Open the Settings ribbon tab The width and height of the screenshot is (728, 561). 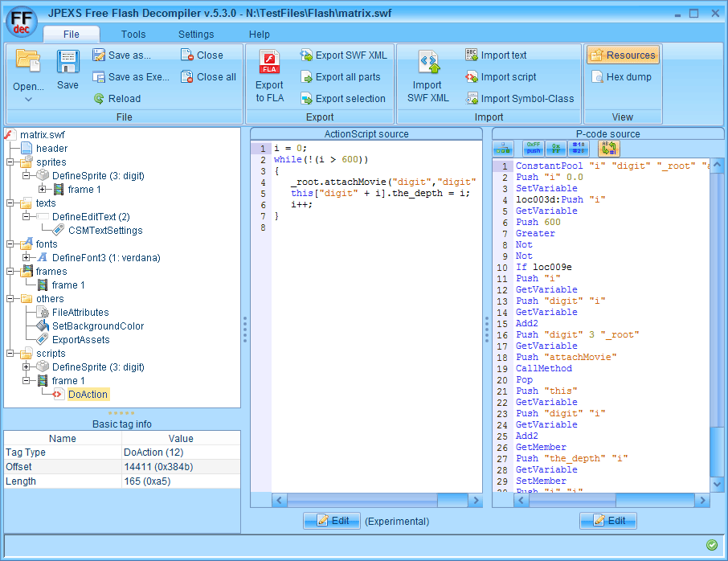click(196, 35)
